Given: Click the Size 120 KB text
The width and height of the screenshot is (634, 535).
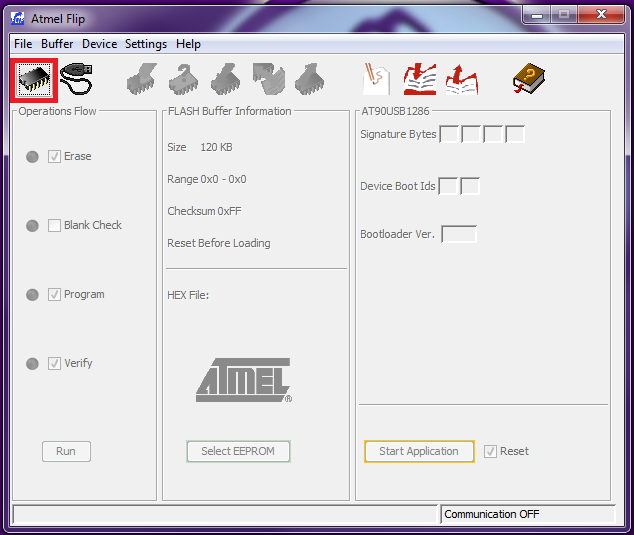Looking at the screenshot, I should [200, 147].
